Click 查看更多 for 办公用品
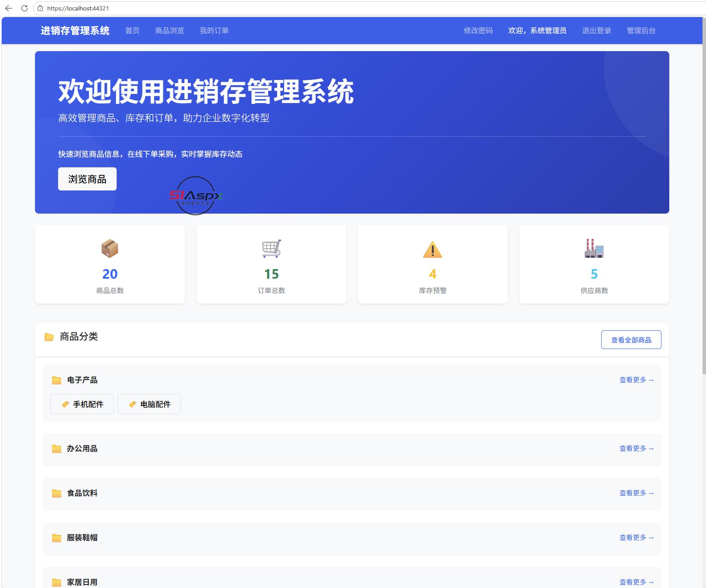 tap(637, 449)
